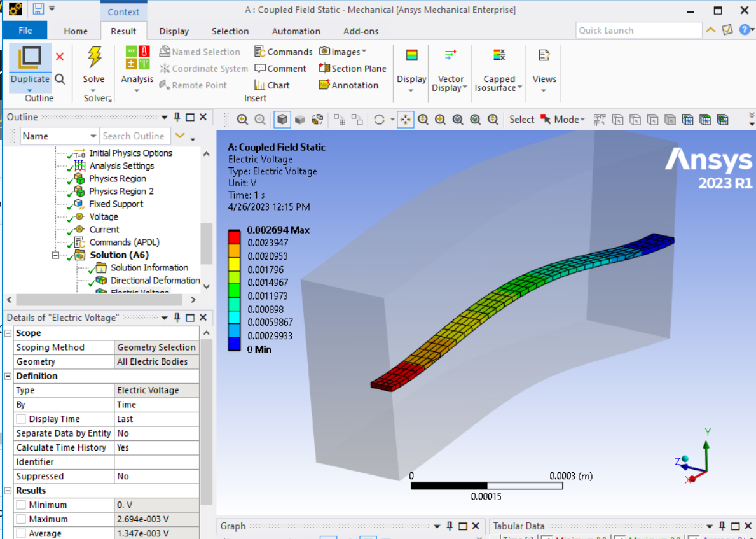Close the Outline panel
Image resolution: width=756 pixels, height=539 pixels.
click(x=203, y=117)
